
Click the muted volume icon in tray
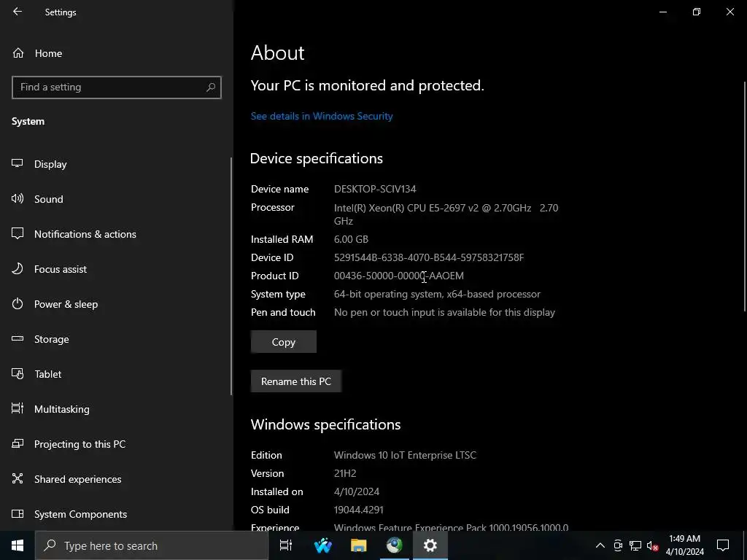pos(652,545)
